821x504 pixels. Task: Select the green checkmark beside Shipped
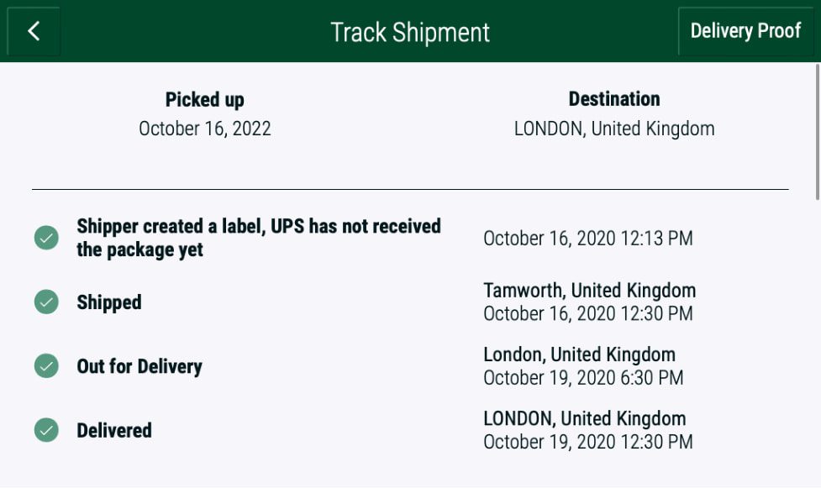coord(45,302)
